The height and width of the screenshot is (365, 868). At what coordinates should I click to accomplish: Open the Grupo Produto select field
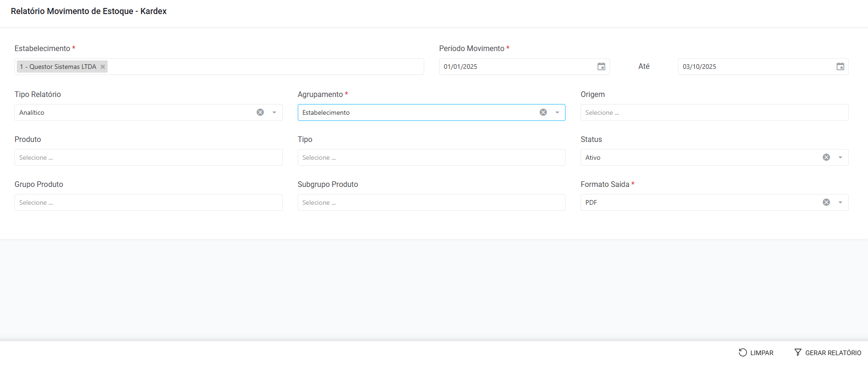[148, 202]
